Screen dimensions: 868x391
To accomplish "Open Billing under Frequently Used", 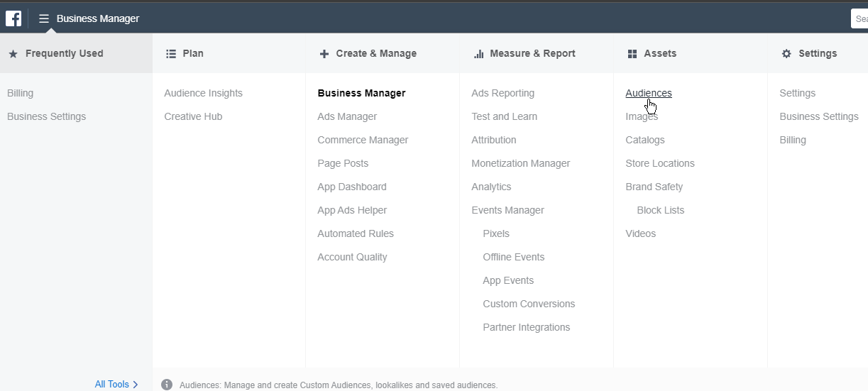I will point(20,93).
